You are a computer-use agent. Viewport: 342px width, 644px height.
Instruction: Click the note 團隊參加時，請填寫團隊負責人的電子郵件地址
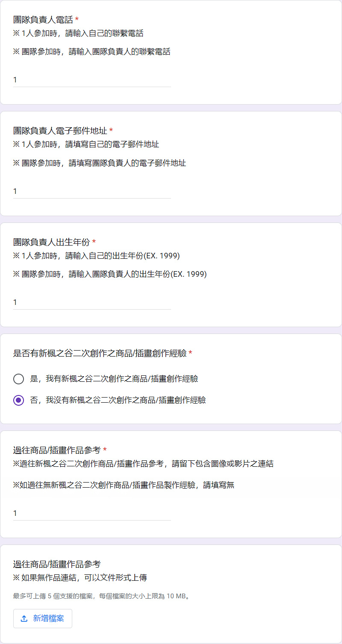(100, 163)
